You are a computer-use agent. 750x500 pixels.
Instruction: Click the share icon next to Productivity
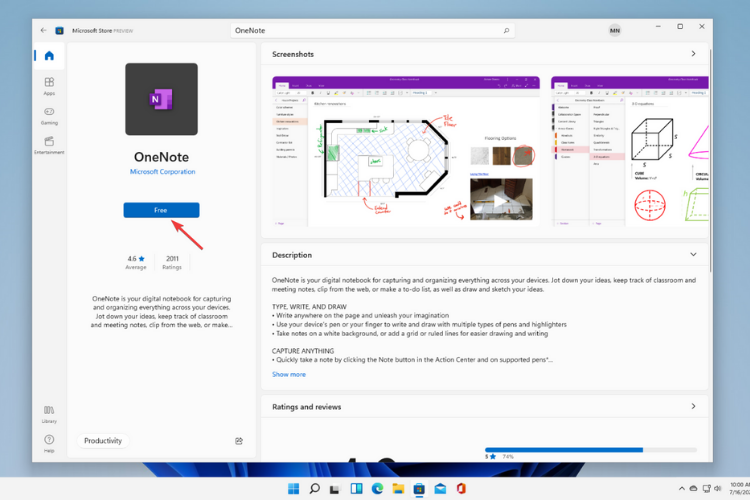pyautogui.click(x=239, y=441)
